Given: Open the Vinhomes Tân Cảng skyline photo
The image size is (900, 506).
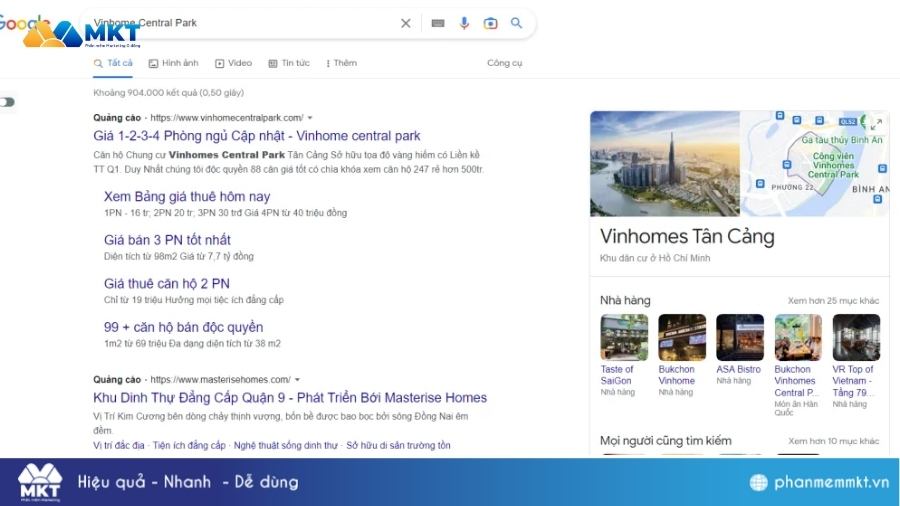Looking at the screenshot, I should coord(665,164).
